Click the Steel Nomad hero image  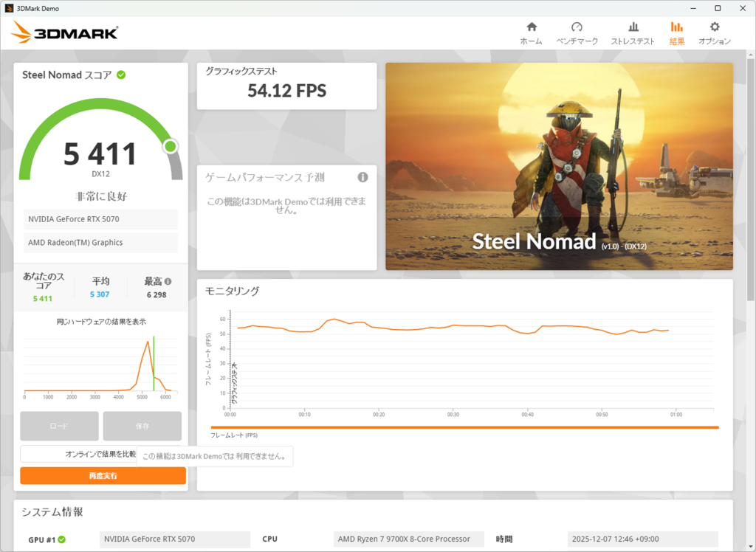pyautogui.click(x=560, y=166)
